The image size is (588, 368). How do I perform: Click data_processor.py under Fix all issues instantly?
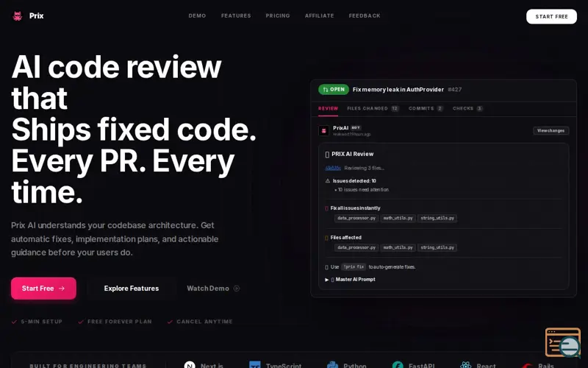(x=356, y=218)
